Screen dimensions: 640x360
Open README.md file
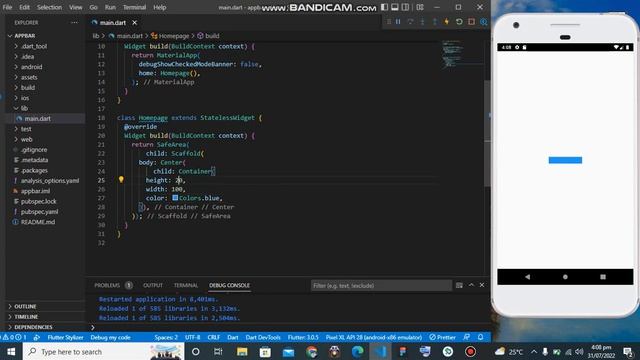38,222
